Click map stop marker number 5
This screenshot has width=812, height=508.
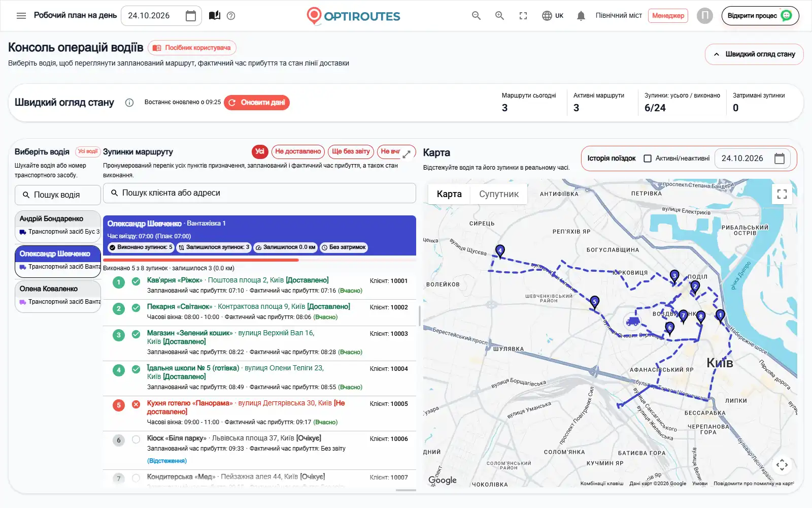(594, 302)
